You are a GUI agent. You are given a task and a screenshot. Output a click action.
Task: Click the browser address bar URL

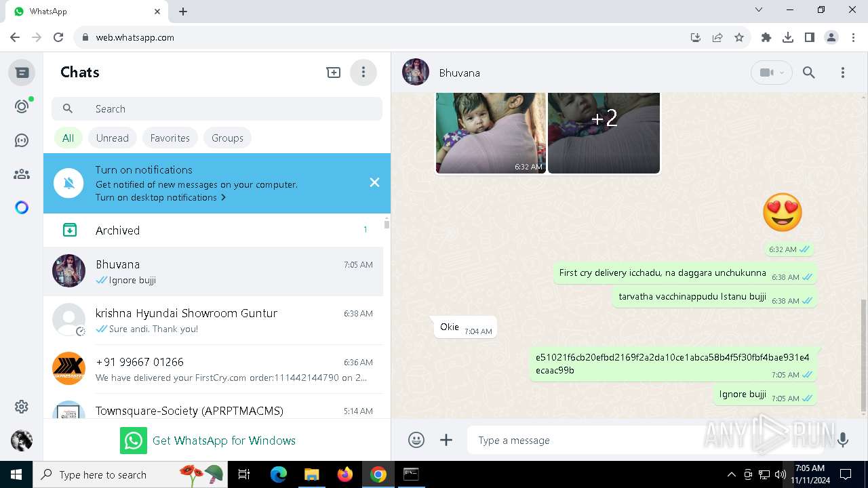pyautogui.click(x=135, y=37)
